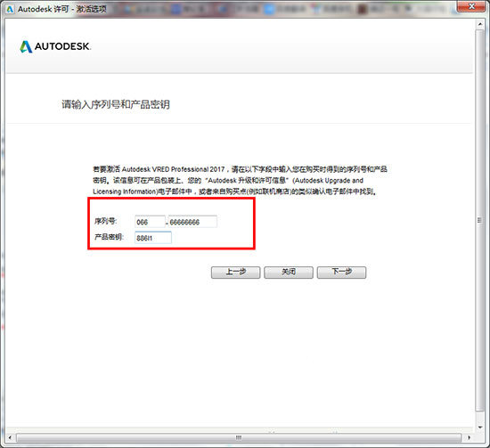Click the 关闭 (Close) button
The height and width of the screenshot is (448, 490).
tap(289, 273)
